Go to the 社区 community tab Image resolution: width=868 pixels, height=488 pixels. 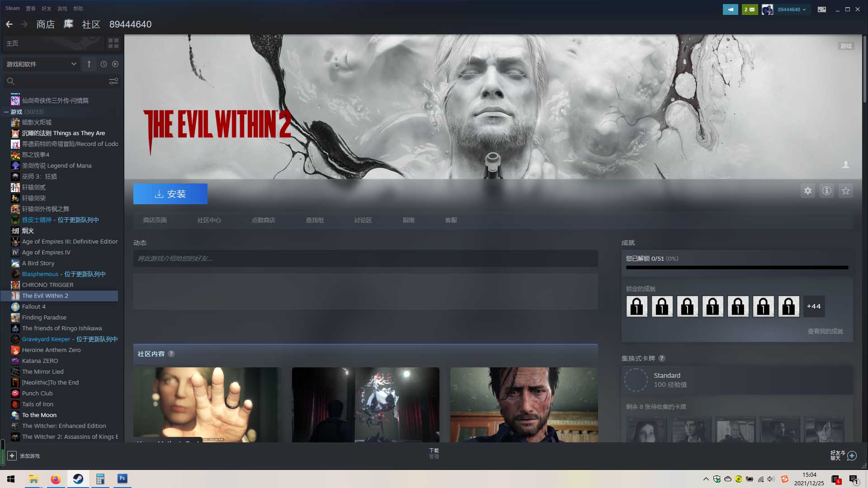(x=91, y=24)
